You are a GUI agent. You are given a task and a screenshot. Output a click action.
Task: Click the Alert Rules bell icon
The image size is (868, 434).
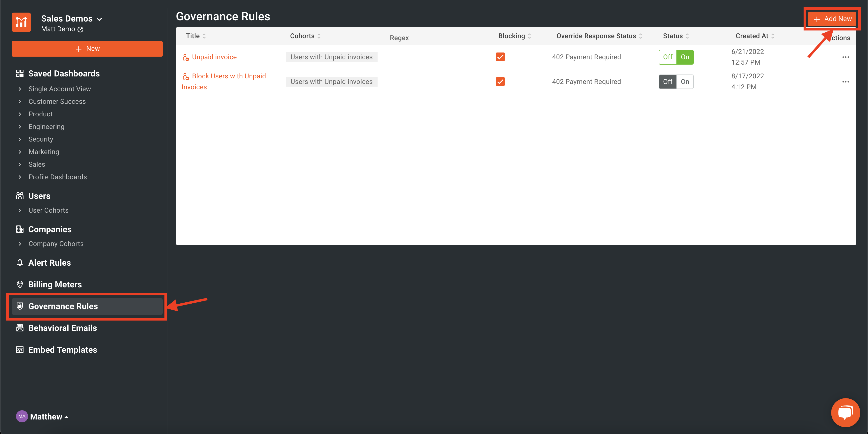click(x=20, y=263)
